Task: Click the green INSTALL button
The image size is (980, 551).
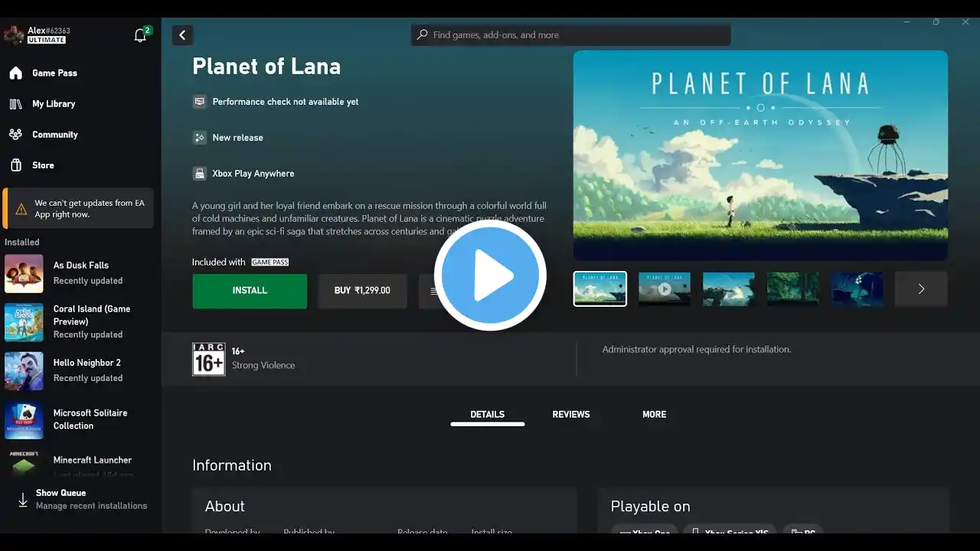Action: coord(250,291)
